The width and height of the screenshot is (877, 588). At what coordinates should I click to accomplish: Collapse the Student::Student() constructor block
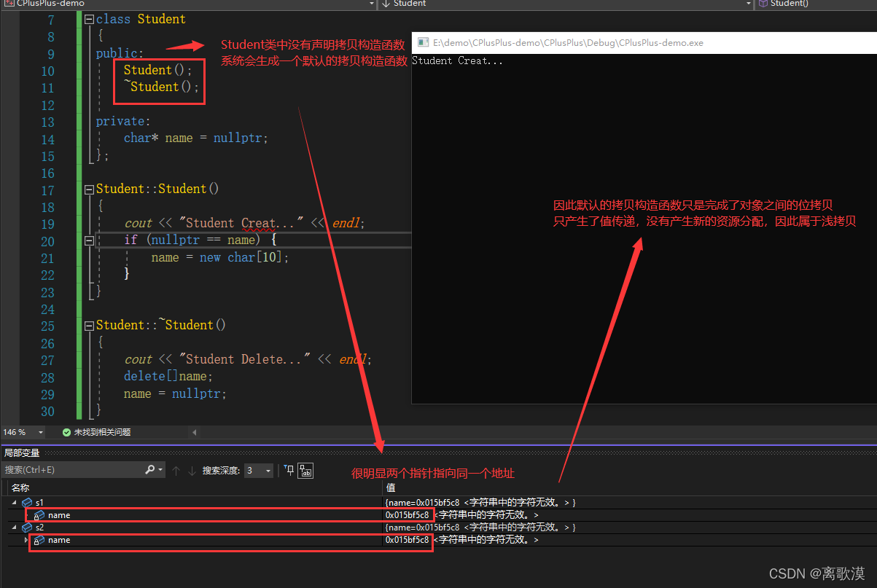pos(89,189)
